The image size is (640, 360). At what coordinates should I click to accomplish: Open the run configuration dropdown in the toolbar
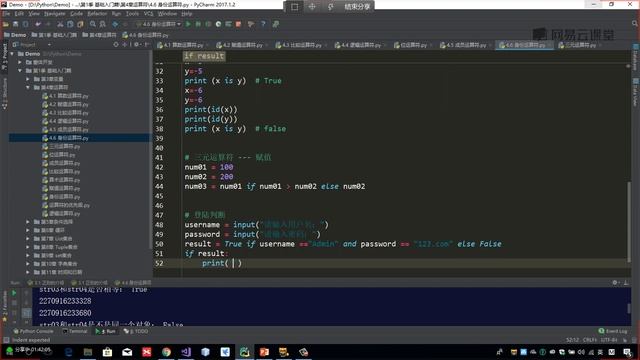pos(159,24)
